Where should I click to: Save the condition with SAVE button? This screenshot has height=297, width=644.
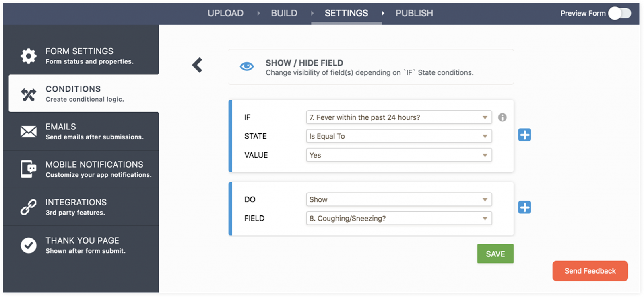[x=495, y=254]
